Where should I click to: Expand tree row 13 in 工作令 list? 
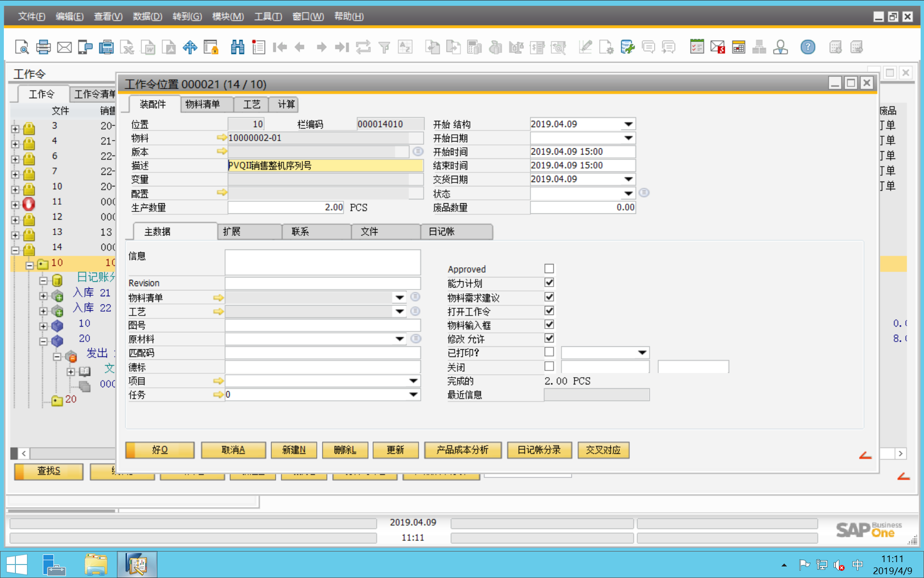tap(15, 235)
